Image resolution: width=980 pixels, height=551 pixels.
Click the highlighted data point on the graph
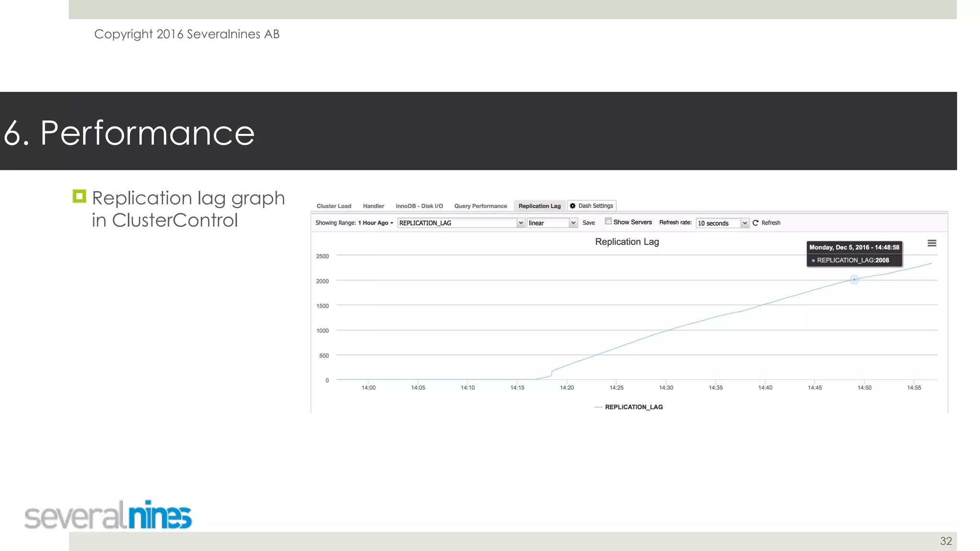click(854, 280)
